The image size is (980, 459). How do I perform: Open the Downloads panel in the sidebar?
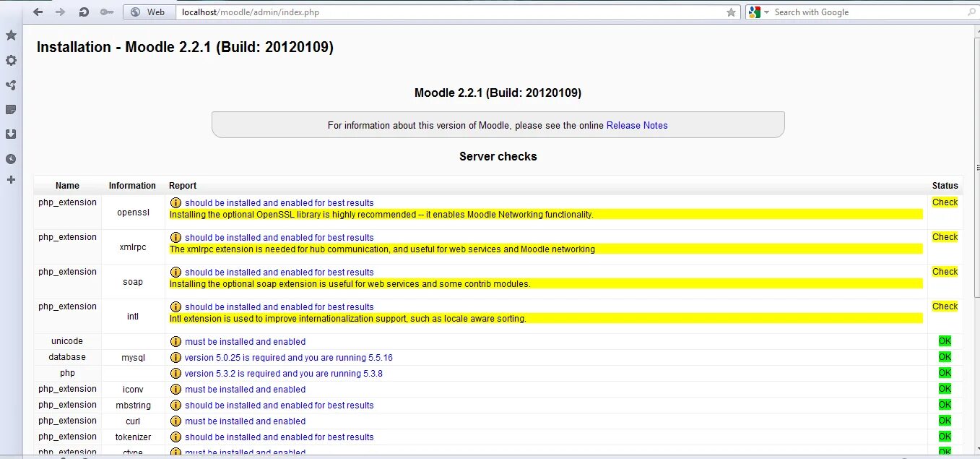click(x=11, y=134)
